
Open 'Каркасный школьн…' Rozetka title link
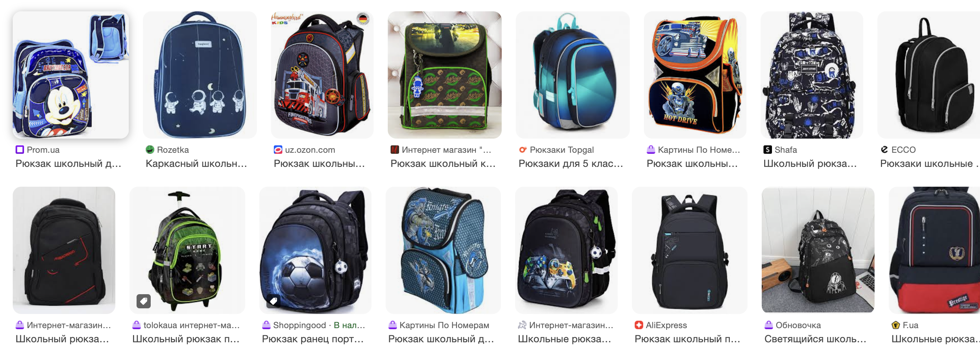tap(196, 163)
